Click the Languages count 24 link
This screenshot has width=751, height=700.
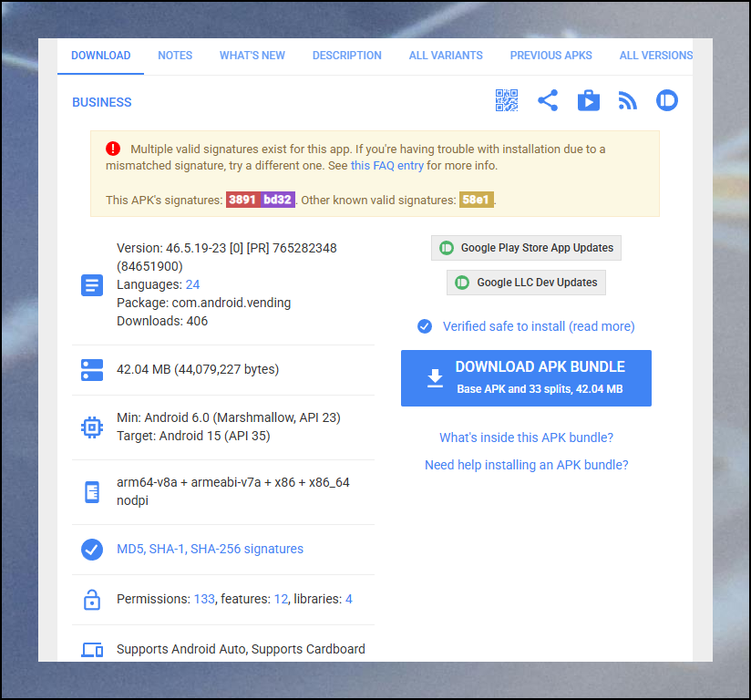tap(192, 284)
